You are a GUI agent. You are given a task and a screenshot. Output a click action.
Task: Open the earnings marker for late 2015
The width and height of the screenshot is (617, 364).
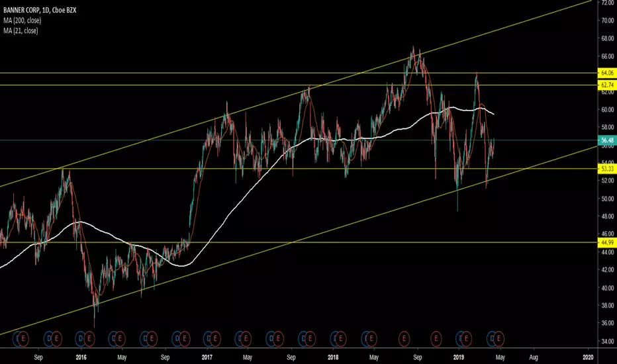click(56, 338)
